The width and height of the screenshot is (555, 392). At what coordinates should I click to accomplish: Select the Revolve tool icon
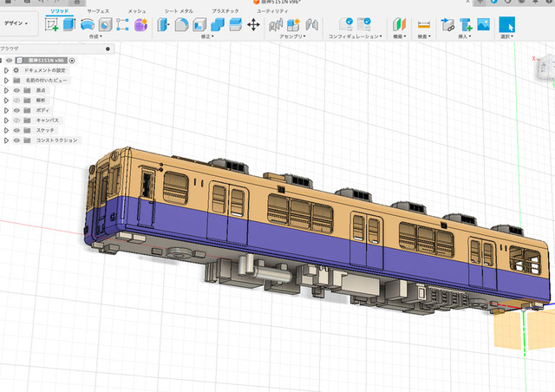[x=88, y=25]
